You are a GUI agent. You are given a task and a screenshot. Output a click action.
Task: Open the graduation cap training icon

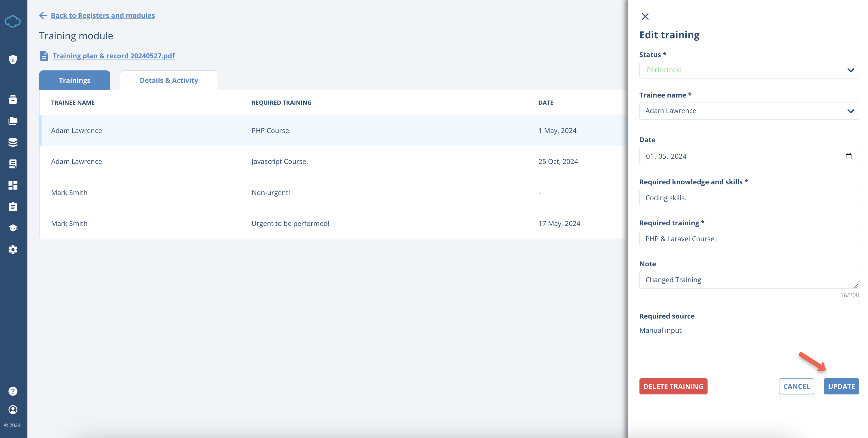tap(13, 228)
